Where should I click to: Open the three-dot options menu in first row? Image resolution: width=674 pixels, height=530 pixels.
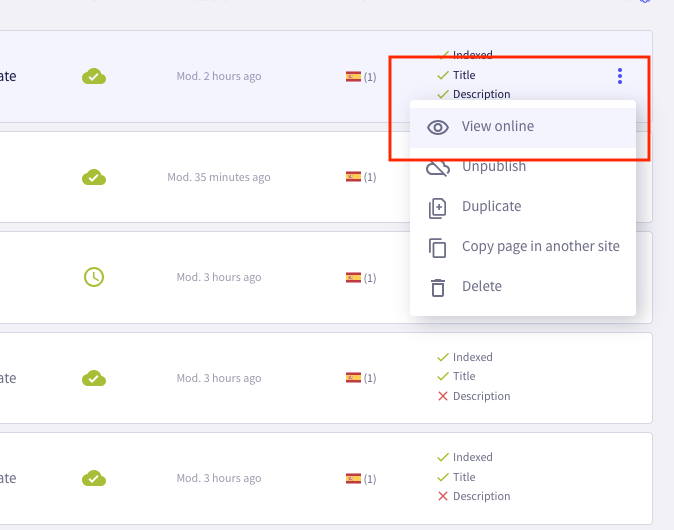(x=620, y=76)
